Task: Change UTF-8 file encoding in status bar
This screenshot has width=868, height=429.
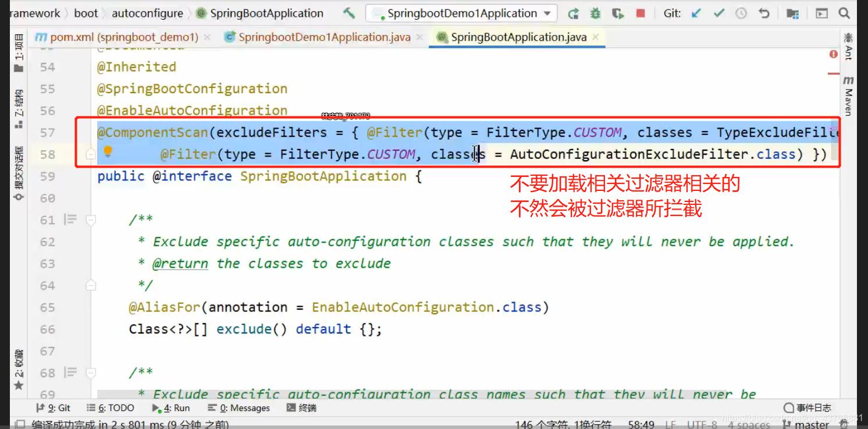Action: click(702, 424)
